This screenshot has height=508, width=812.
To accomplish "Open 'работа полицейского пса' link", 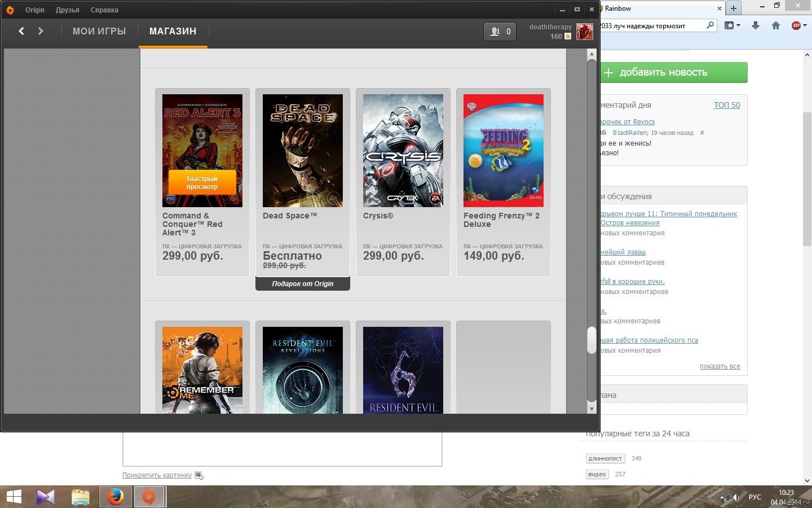I will point(649,340).
